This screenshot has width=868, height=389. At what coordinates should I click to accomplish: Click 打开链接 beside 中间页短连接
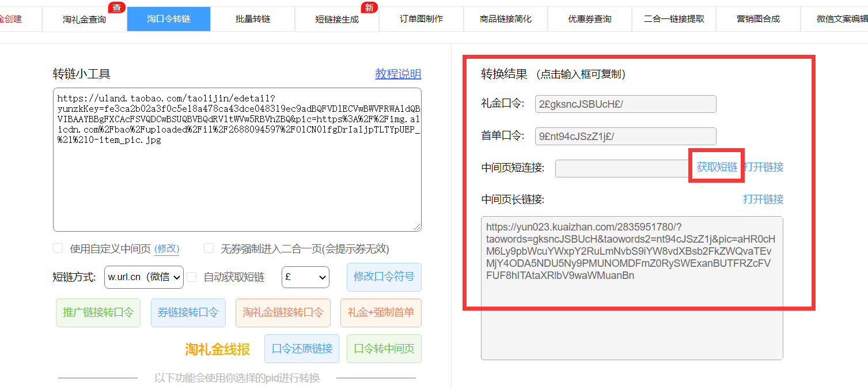tap(764, 167)
